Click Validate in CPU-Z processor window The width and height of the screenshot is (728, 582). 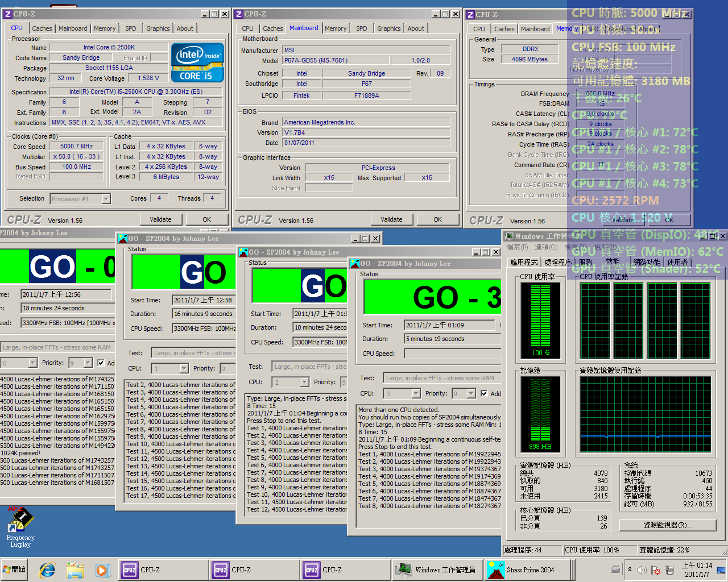click(x=160, y=219)
